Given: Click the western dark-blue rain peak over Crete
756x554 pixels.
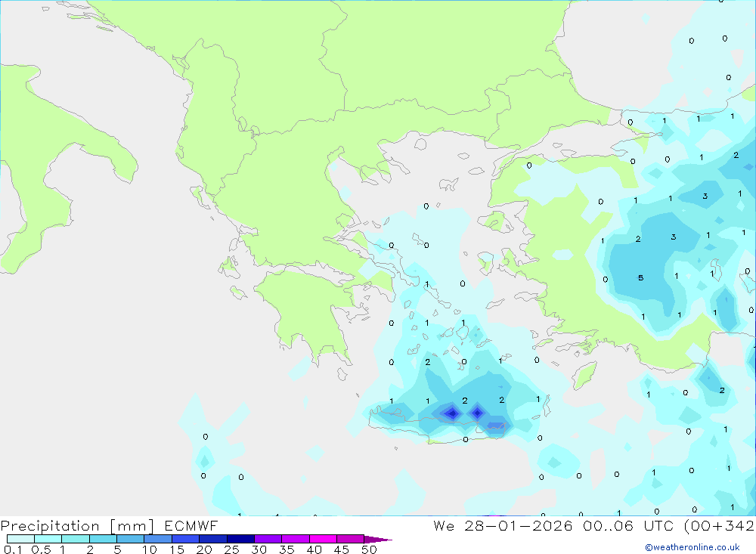Looking at the screenshot, I should pos(452,413).
